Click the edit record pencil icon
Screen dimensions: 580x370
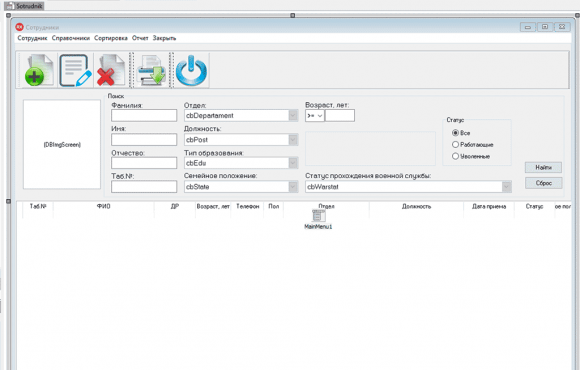click(75, 70)
